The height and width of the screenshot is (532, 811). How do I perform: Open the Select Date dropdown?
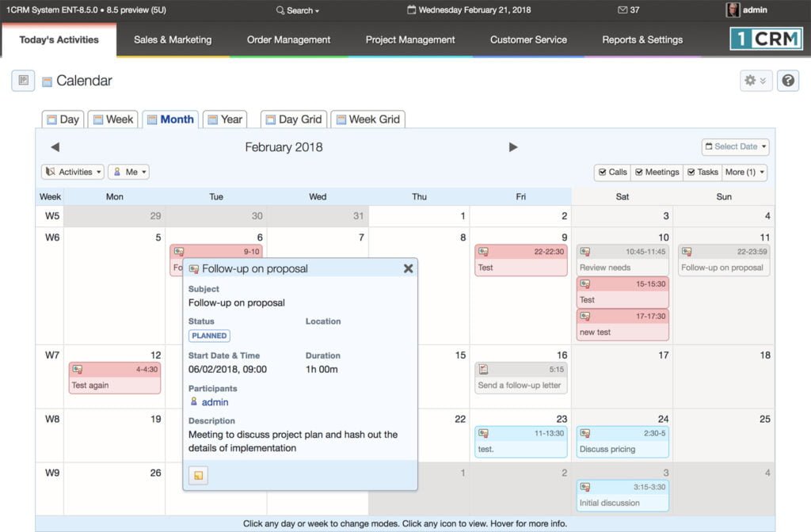[x=735, y=146]
